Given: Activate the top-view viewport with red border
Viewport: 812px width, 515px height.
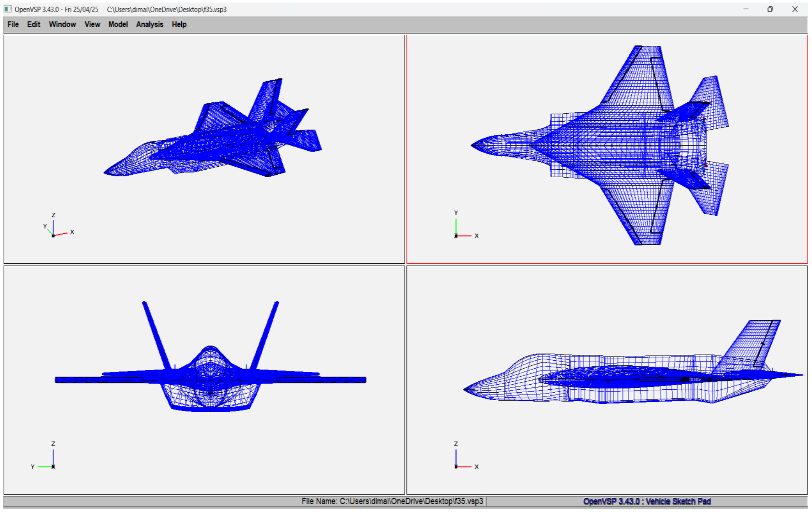Looking at the screenshot, I should tap(606, 149).
